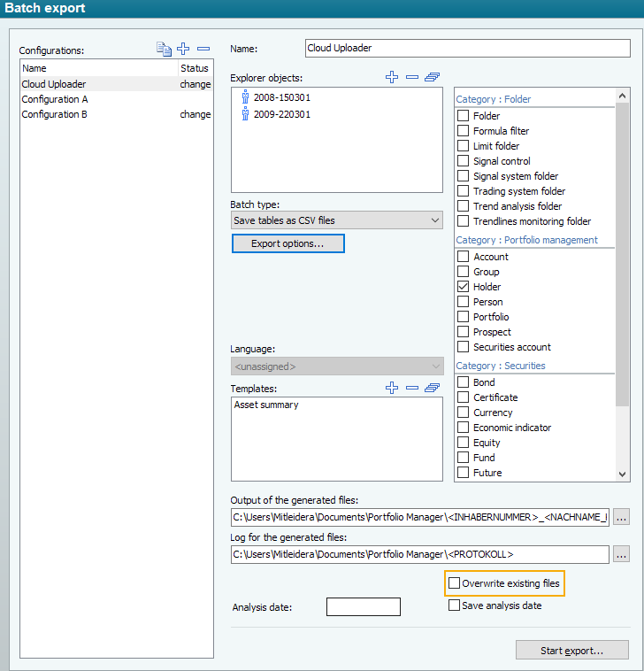Open the Batch type dropdown
644x671 pixels.
(336, 220)
